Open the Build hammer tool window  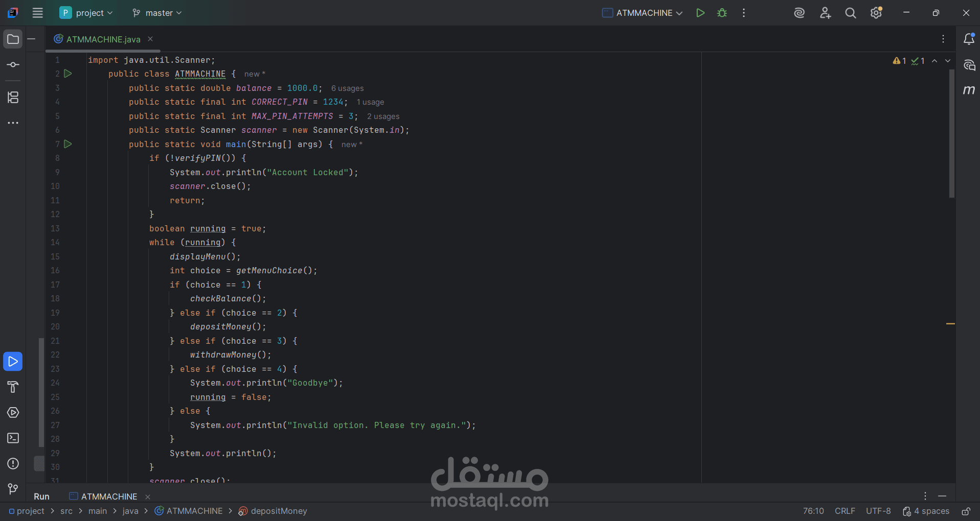coord(13,387)
